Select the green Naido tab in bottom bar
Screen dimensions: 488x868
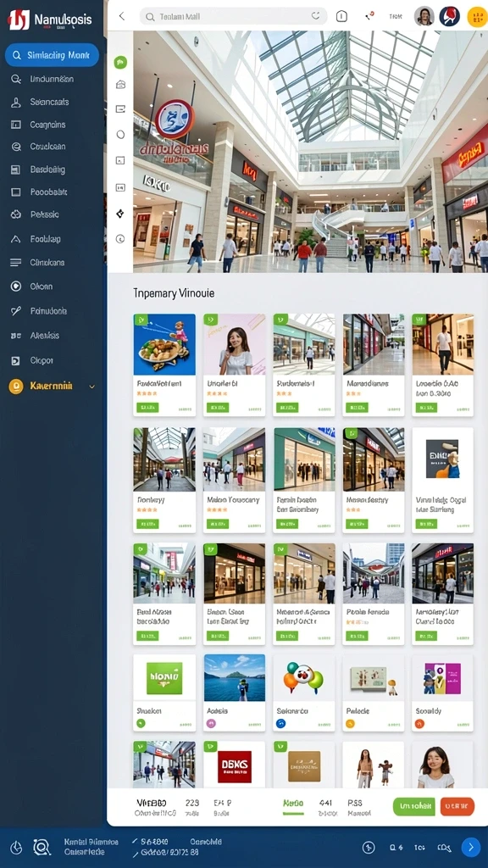292,807
